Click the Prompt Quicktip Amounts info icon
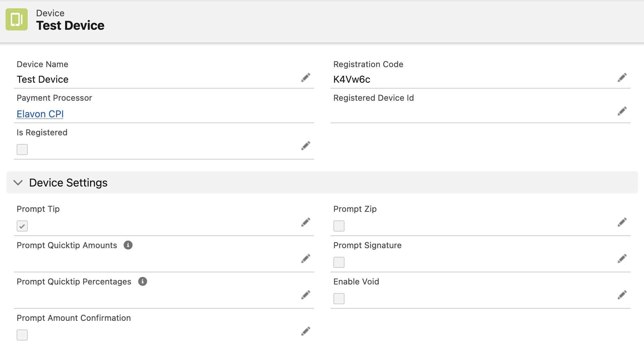Screen dimensions: 644x344 [128, 245]
